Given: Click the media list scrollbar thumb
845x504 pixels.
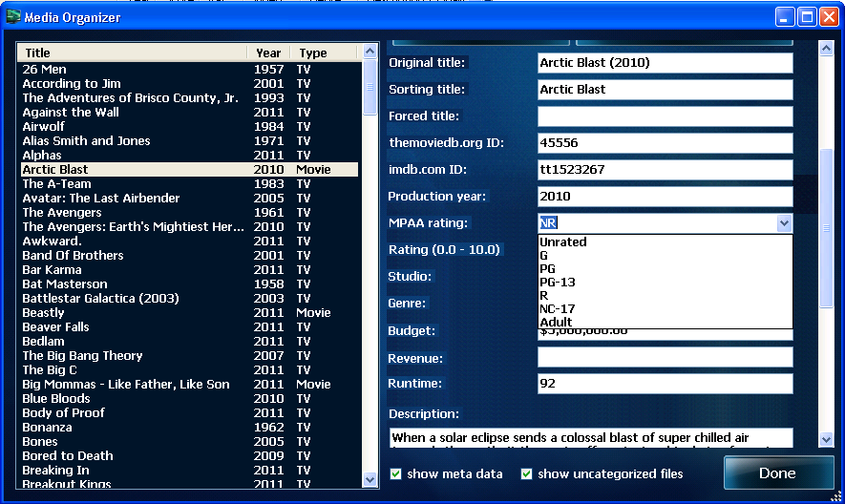Looking at the screenshot, I should click(370, 87).
